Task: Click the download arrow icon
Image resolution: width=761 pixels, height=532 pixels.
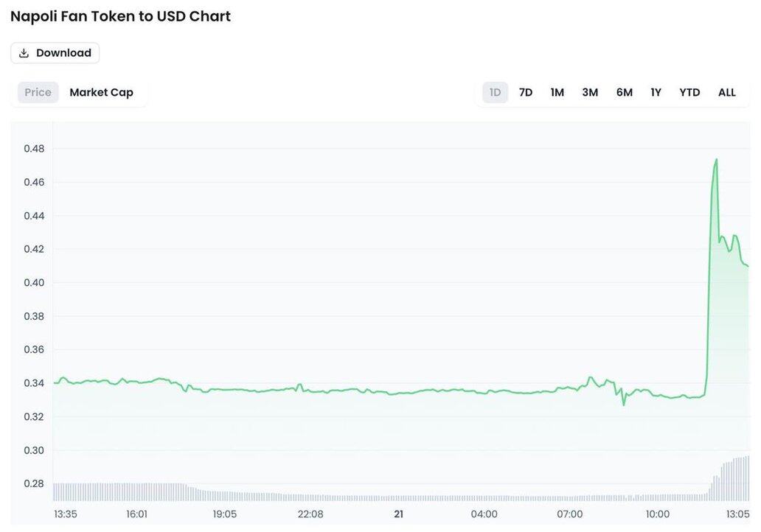Action: pyautogui.click(x=24, y=53)
